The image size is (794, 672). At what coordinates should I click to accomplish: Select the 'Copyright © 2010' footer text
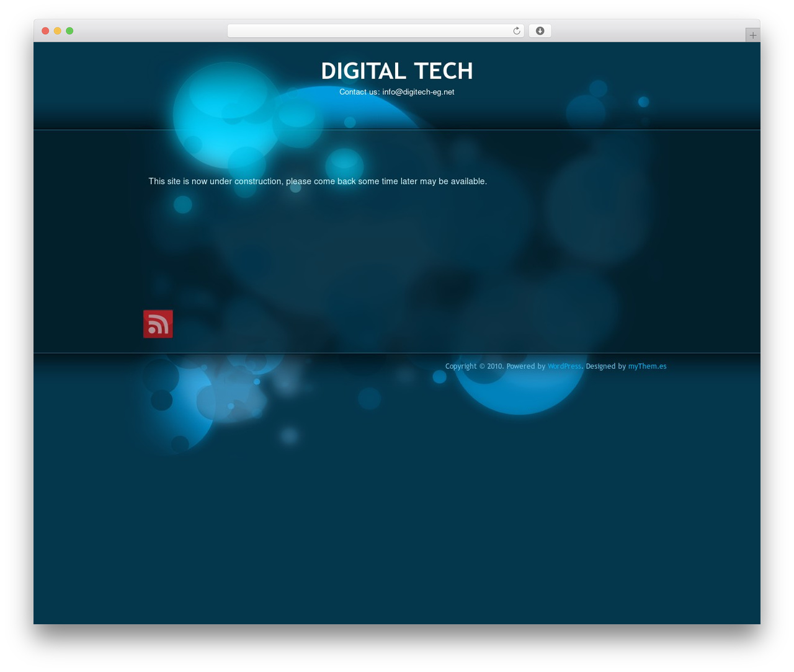tap(474, 366)
